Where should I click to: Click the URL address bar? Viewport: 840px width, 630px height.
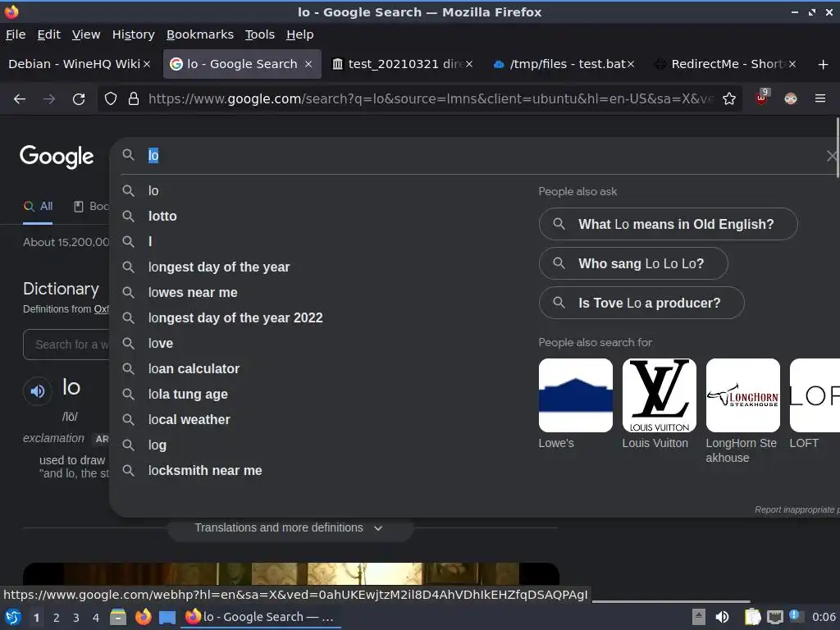[x=431, y=99]
